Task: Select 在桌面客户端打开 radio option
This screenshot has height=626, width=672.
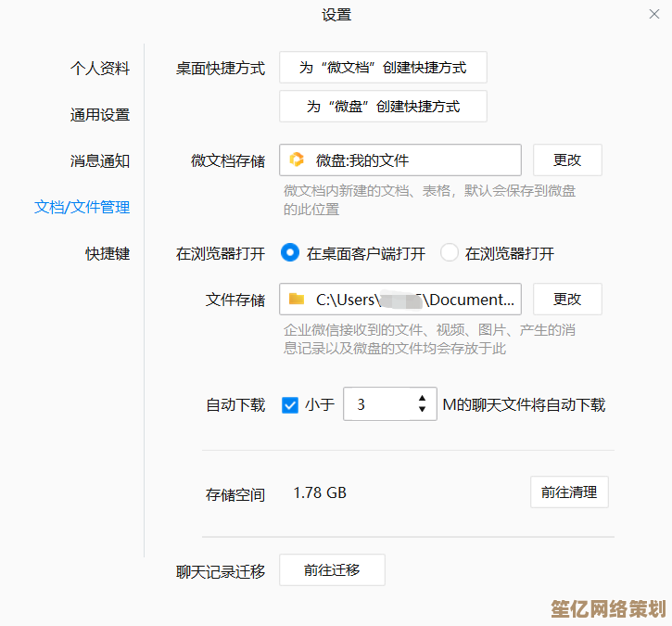Action: 290,252
